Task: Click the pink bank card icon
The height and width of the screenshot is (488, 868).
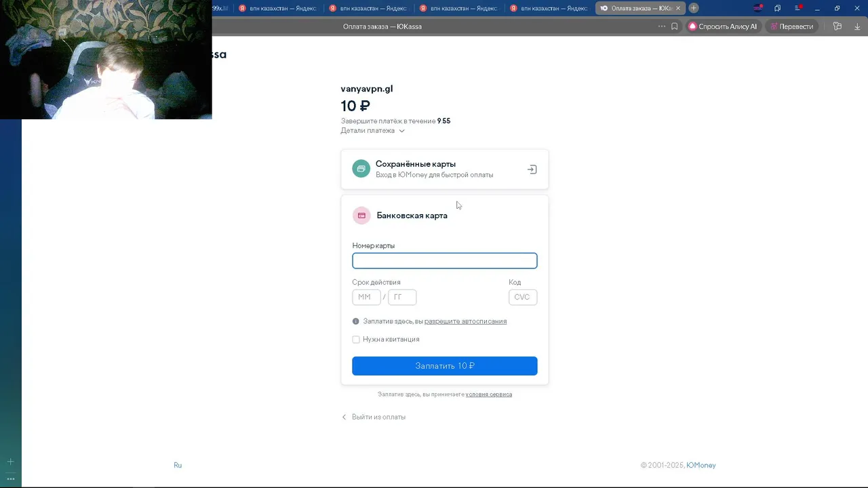Action: 361,216
